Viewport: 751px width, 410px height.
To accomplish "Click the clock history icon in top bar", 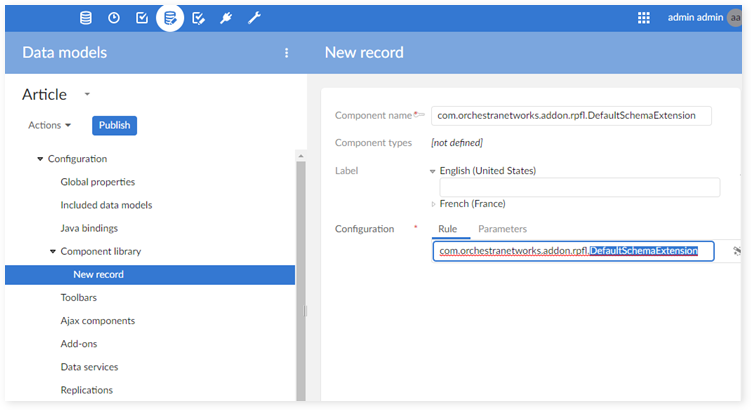I will point(114,17).
